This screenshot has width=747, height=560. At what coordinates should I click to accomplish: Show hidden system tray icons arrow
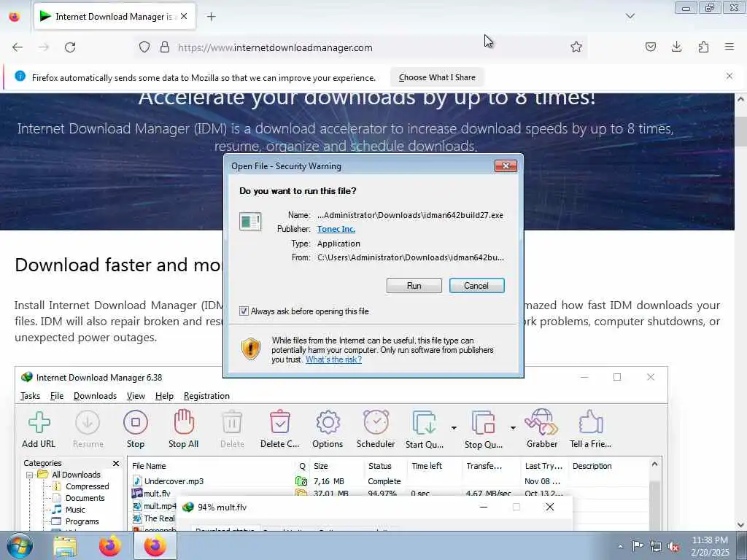620,546
